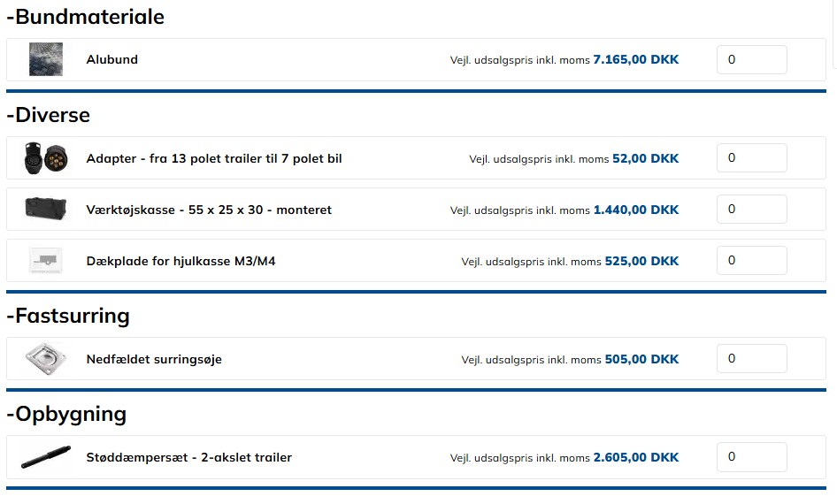Open the Adapter 13 polet product name
837x504 pixels.
pos(214,159)
